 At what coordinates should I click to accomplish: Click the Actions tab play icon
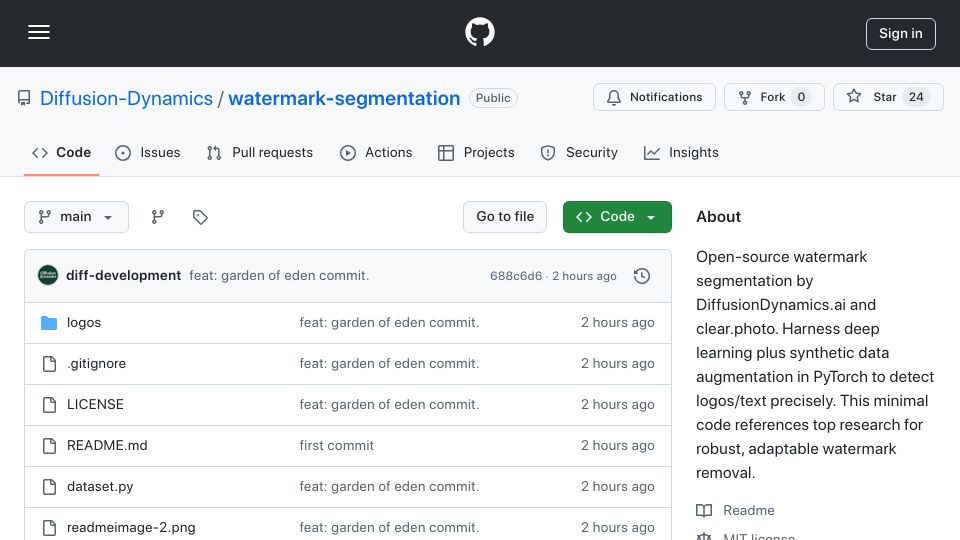348,153
